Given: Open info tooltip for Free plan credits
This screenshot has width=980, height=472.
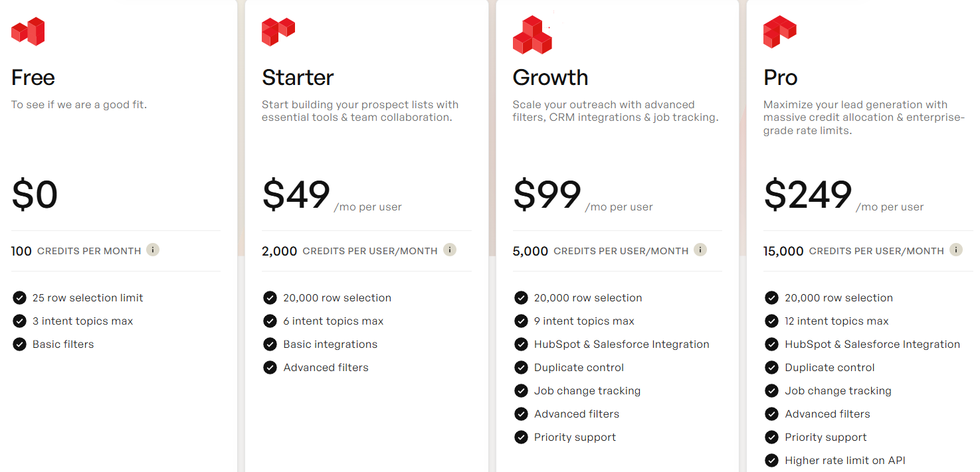Looking at the screenshot, I should click(x=153, y=250).
